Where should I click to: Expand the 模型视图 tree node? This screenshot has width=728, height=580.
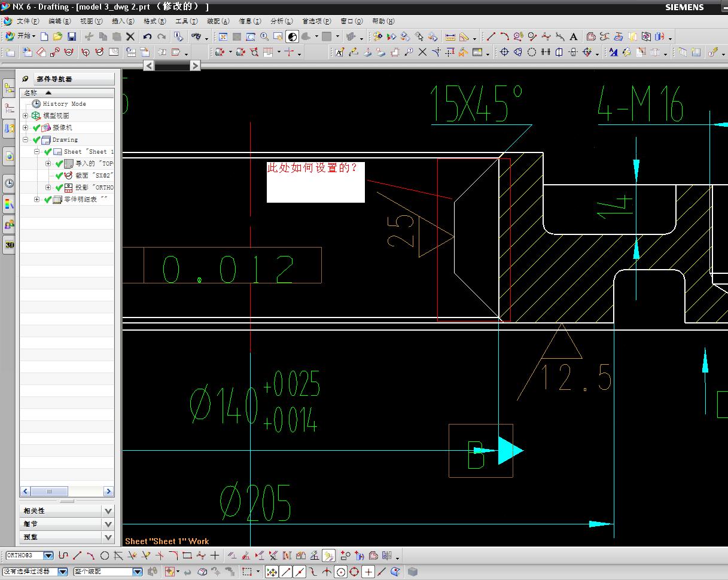(26, 116)
